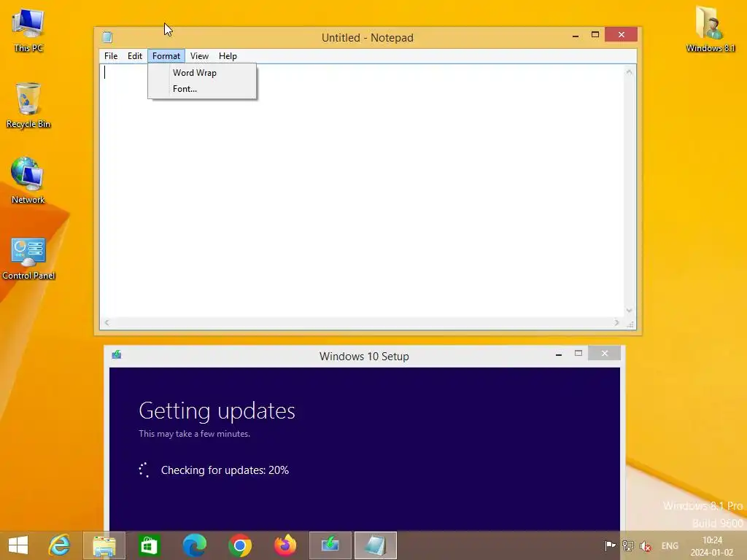Close the open Format menu

click(x=166, y=56)
